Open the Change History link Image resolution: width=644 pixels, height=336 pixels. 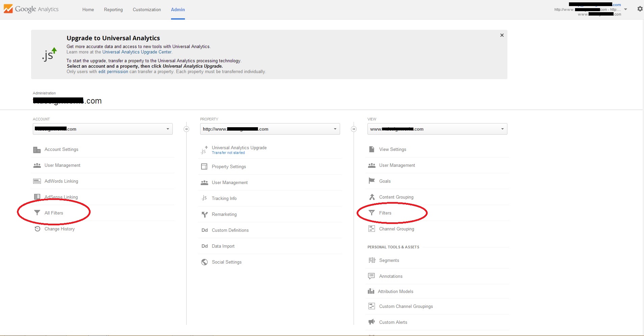[x=59, y=229]
